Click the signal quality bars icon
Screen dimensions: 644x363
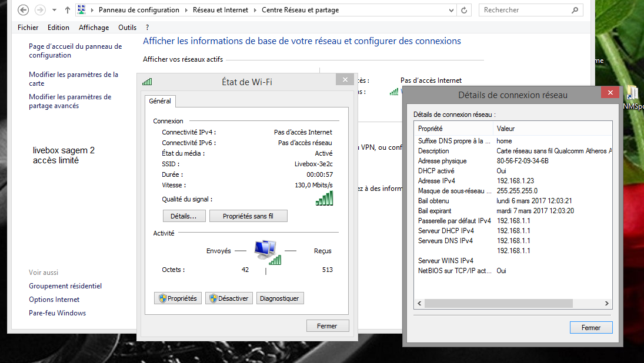(x=324, y=200)
